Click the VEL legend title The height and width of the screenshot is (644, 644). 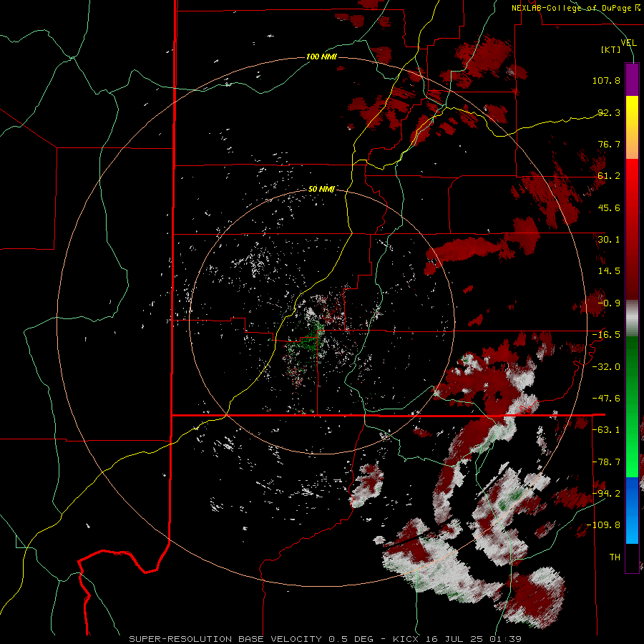click(x=628, y=42)
